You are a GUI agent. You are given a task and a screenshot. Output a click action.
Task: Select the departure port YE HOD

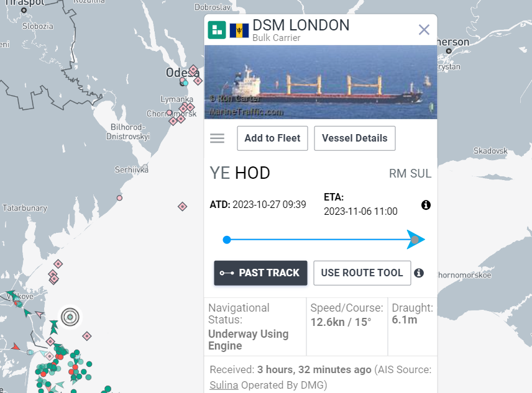point(240,173)
